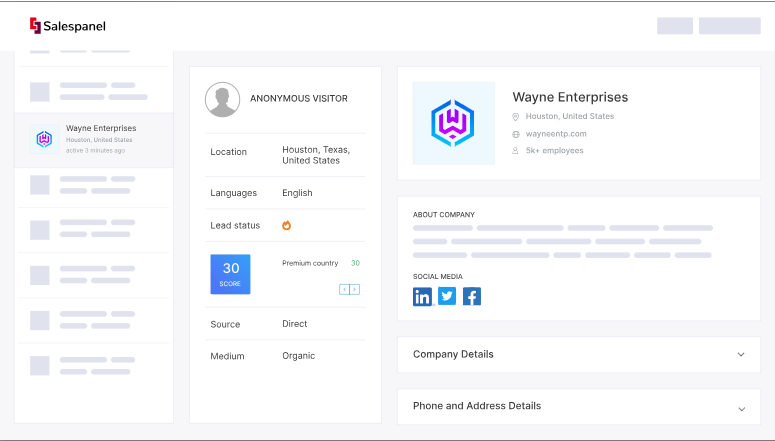Click the ANONYMOUS VISITOR title
Screen dimensions: 775x441
click(x=299, y=98)
